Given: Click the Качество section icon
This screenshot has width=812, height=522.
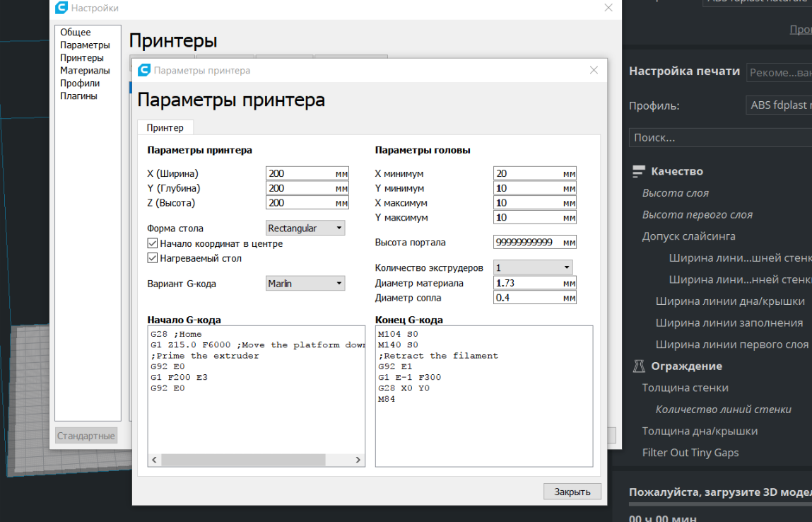Looking at the screenshot, I should (x=639, y=171).
